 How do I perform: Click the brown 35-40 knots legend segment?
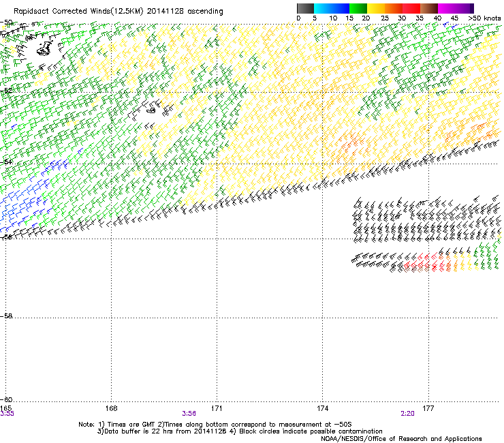pos(429,8)
